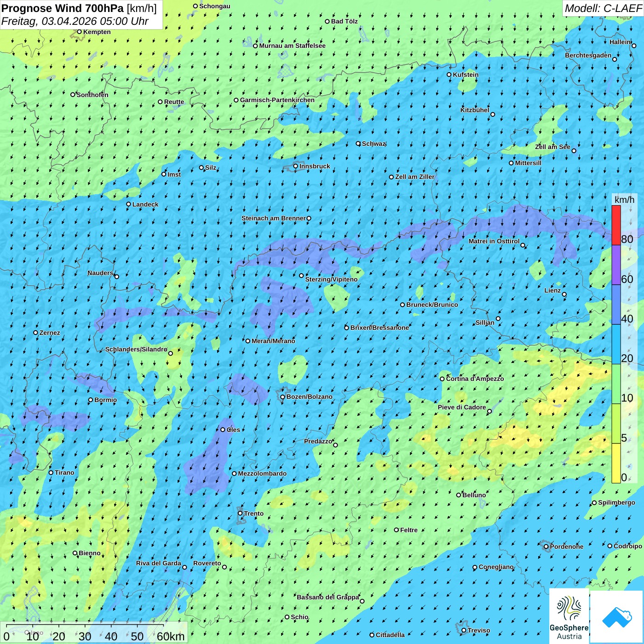Click the Landeck city marker
644x644 pixels.
pyautogui.click(x=129, y=204)
